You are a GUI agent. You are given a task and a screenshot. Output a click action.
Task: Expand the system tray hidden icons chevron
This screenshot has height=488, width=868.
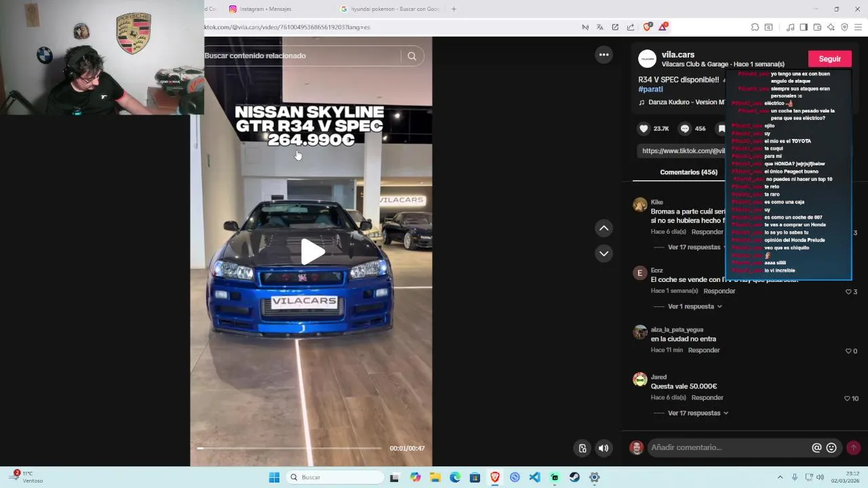[x=780, y=477]
